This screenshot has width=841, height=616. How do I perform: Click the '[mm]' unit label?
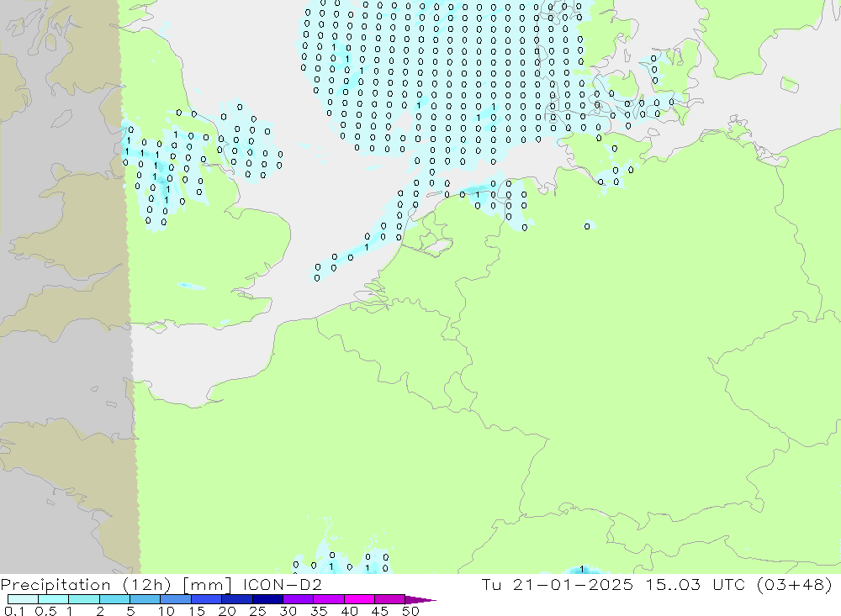[x=207, y=585]
